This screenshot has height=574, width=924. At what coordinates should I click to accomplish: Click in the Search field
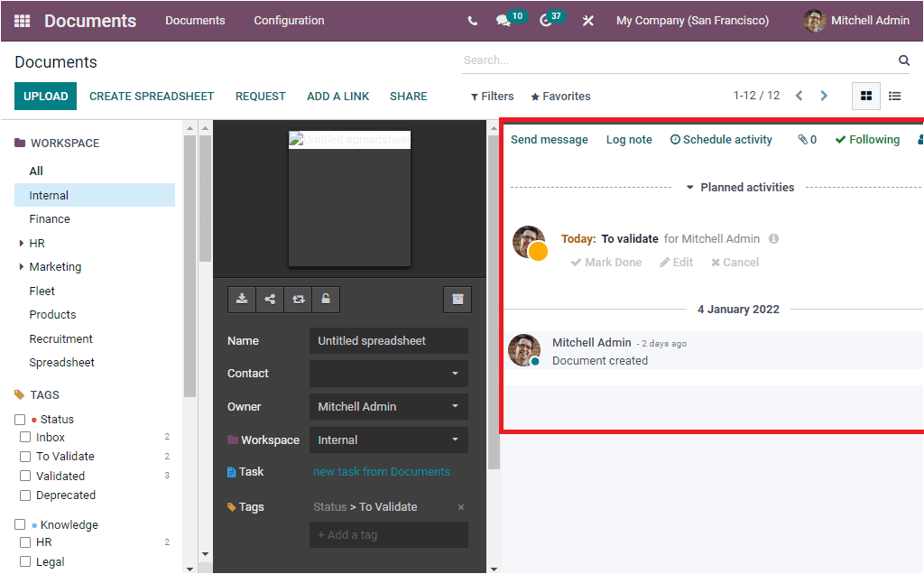coord(678,60)
